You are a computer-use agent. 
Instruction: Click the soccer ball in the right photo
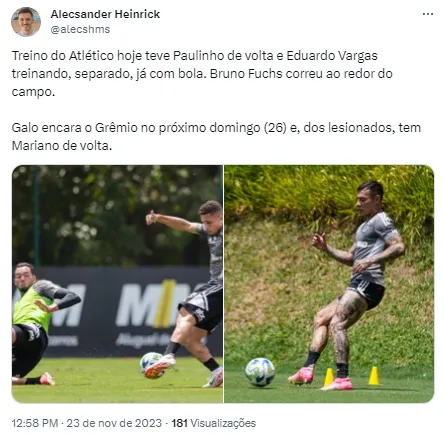pyautogui.click(x=260, y=372)
